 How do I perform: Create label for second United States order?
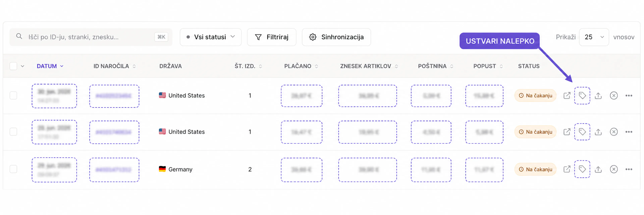(582, 132)
